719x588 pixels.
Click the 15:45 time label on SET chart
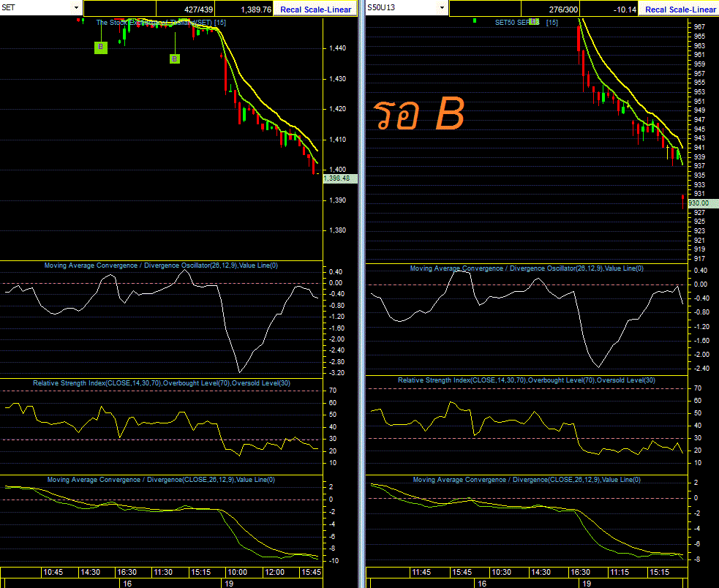tap(311, 573)
